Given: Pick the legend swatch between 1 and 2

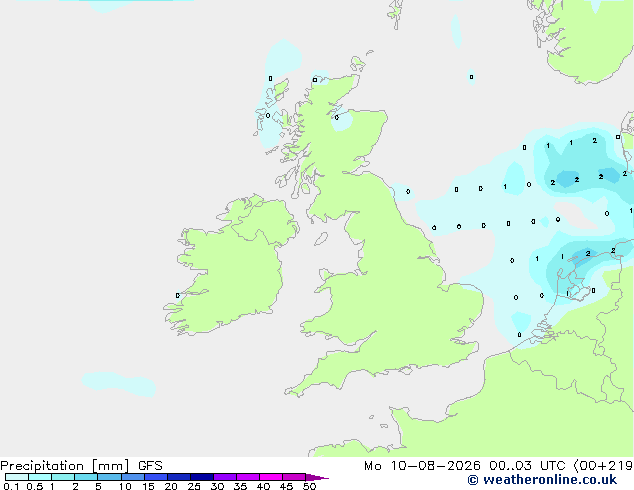Looking at the screenshot, I should 63,477.
